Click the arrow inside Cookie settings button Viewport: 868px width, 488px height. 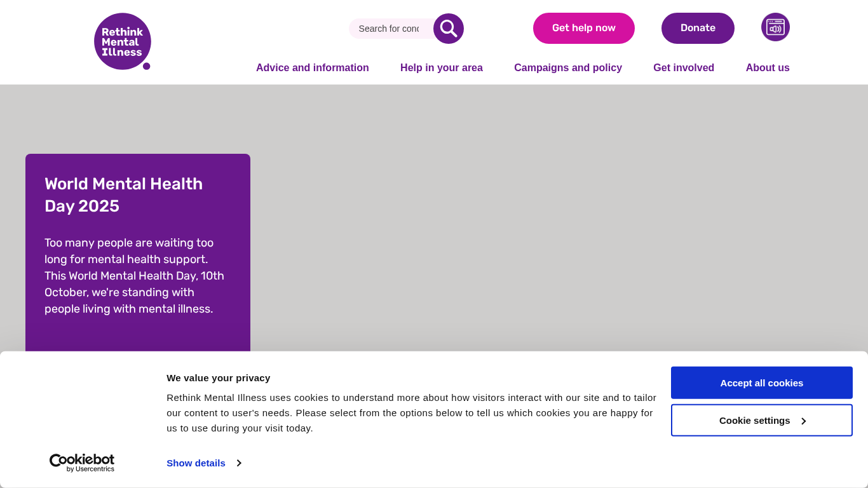tap(804, 421)
